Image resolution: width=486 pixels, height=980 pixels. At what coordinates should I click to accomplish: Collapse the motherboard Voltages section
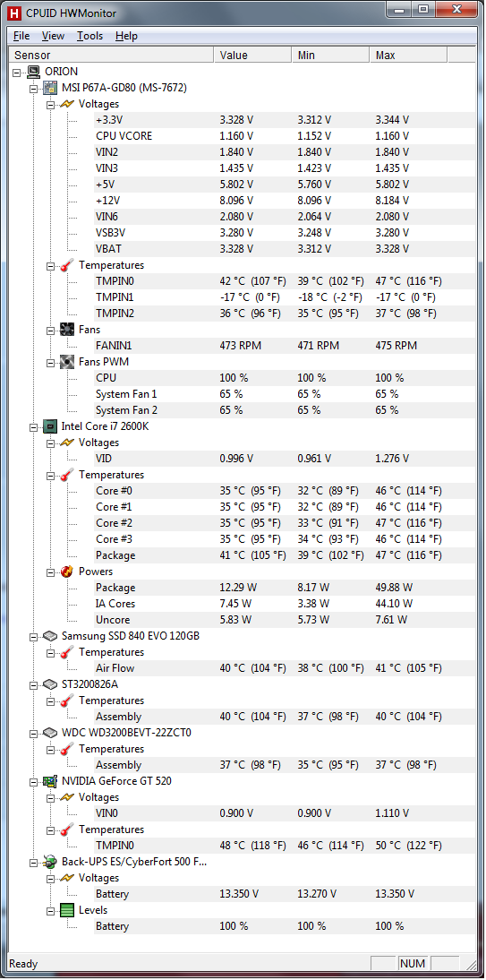pos(51,105)
